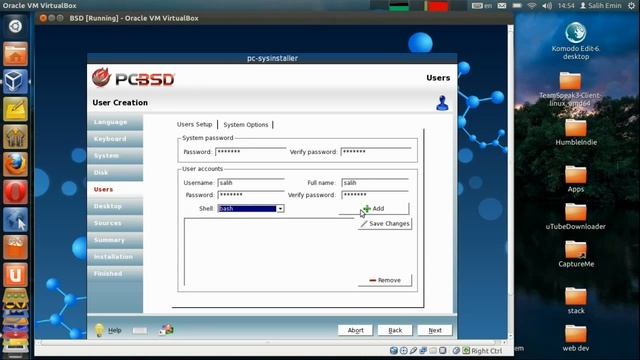This screenshot has height=360, width=640.
Task: Proceed with the Next button
Action: [x=435, y=330]
